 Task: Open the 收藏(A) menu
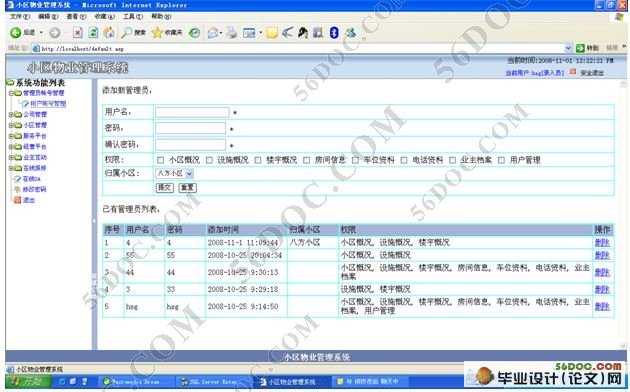coord(104,16)
